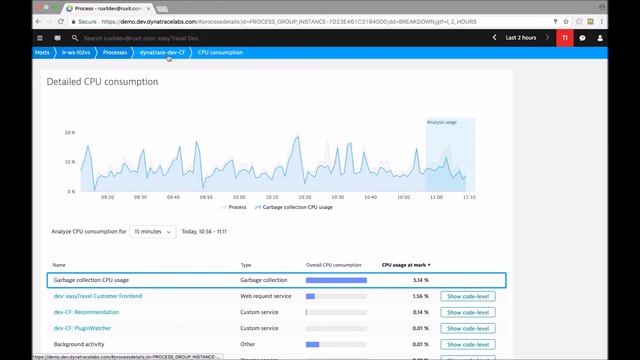Click the search magnifier icon
Viewport: 640px width, 360px height.
(75, 38)
